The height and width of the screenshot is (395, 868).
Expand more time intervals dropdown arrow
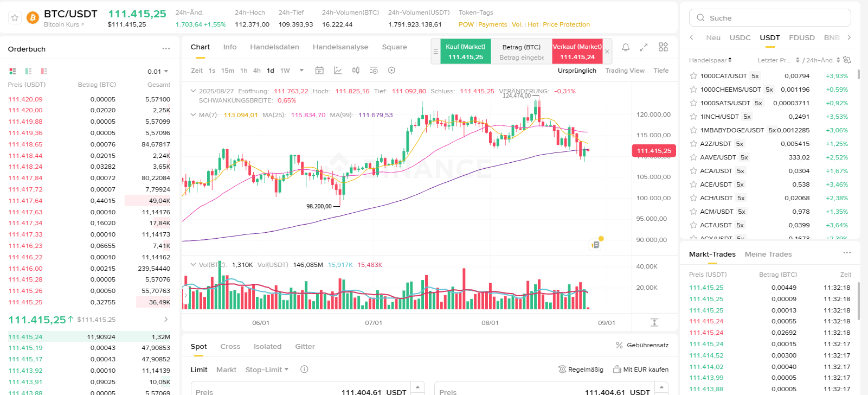pos(301,71)
